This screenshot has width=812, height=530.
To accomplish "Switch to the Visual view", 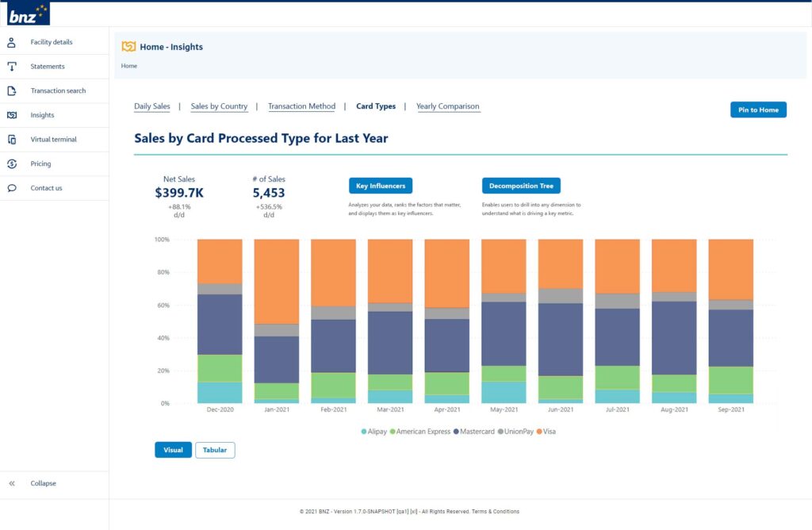I will coord(173,450).
